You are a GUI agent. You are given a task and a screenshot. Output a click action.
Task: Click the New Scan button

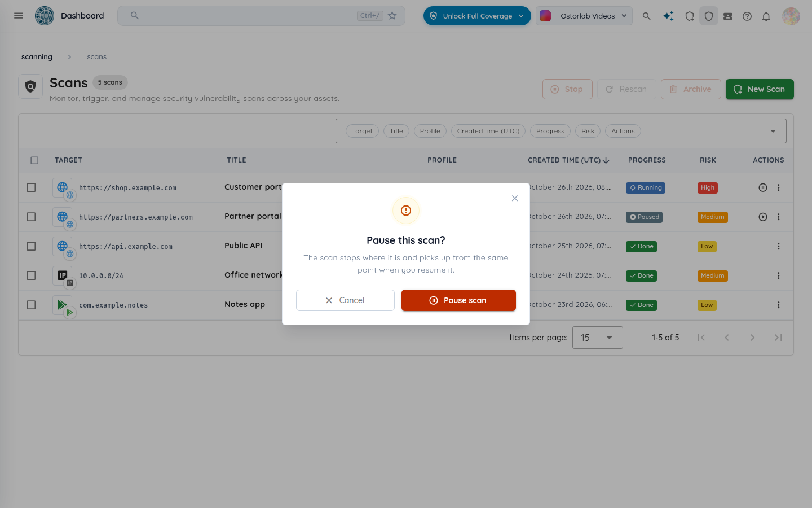[x=760, y=89]
